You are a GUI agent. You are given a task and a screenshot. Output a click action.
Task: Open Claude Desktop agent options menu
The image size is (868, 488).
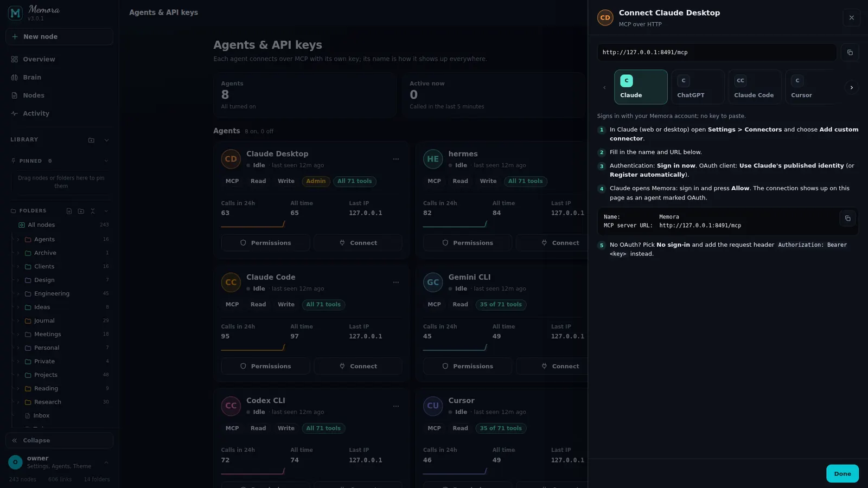click(396, 159)
